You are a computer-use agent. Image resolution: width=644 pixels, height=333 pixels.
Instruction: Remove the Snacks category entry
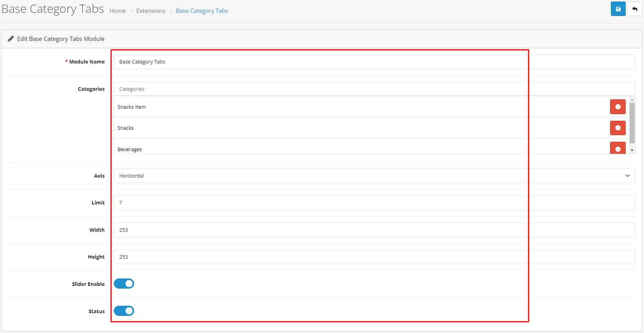pyautogui.click(x=617, y=128)
